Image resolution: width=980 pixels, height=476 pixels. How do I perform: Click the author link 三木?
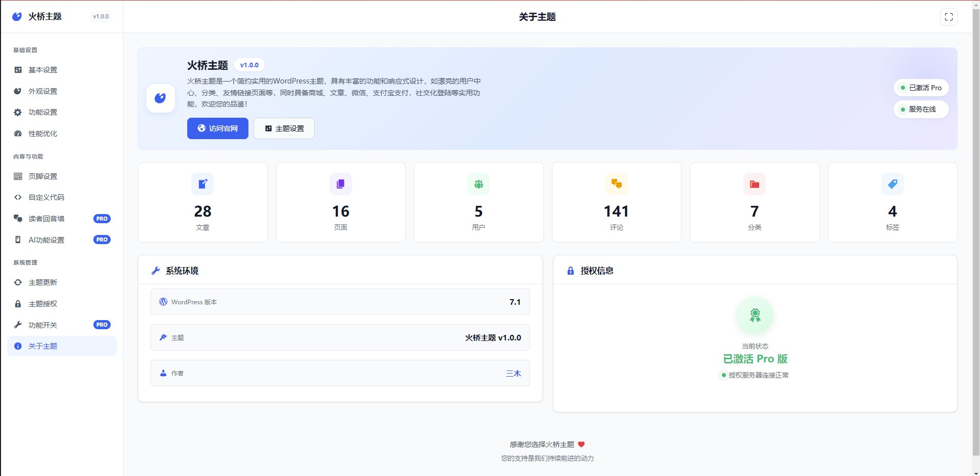coord(513,374)
